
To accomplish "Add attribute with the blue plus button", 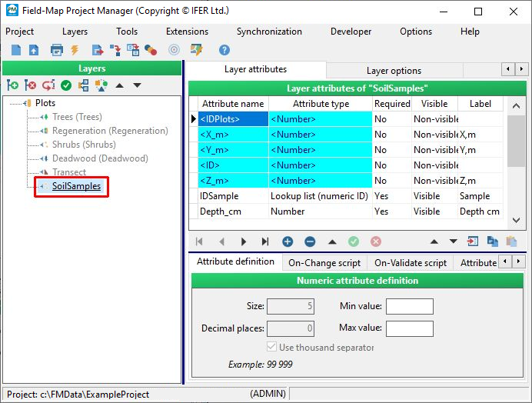I will 288,241.
